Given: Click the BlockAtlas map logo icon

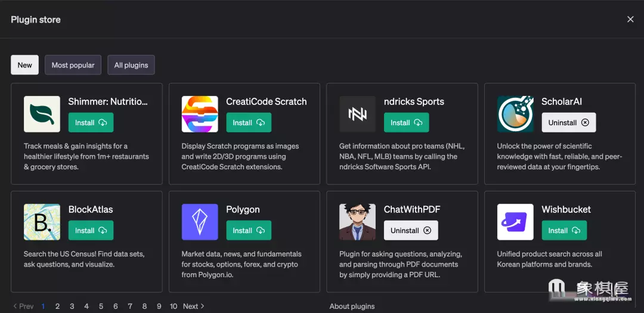Looking at the screenshot, I should pos(42,222).
